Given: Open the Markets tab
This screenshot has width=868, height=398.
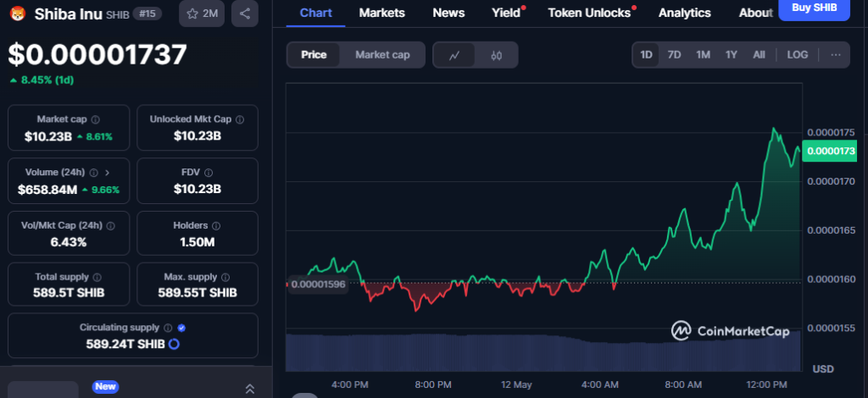Looking at the screenshot, I should coord(382,13).
